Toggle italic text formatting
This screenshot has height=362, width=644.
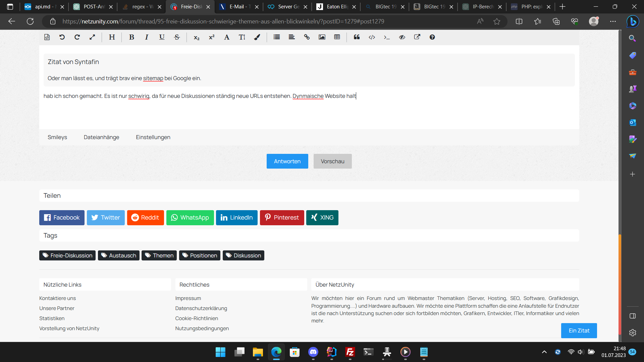coord(147,37)
